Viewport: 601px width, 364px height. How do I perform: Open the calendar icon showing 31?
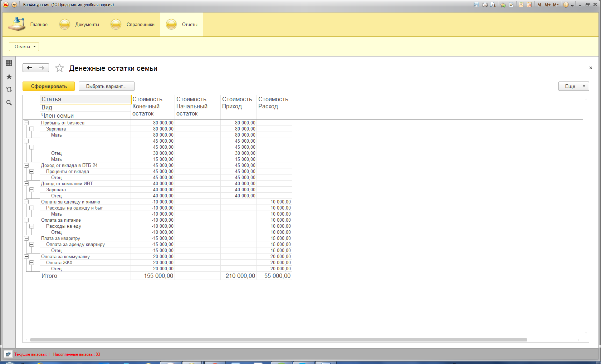pos(529,5)
